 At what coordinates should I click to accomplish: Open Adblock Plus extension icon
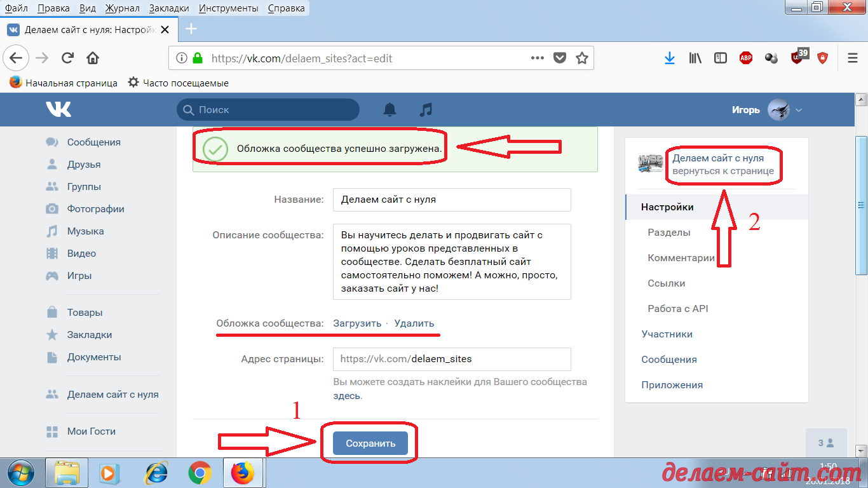click(746, 58)
